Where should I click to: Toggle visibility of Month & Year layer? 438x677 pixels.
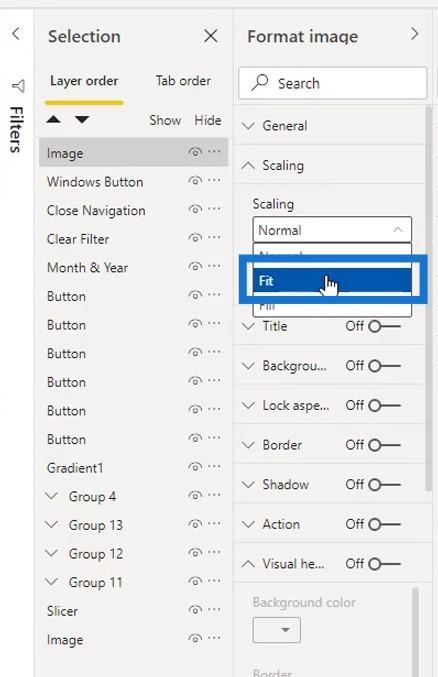click(195, 267)
